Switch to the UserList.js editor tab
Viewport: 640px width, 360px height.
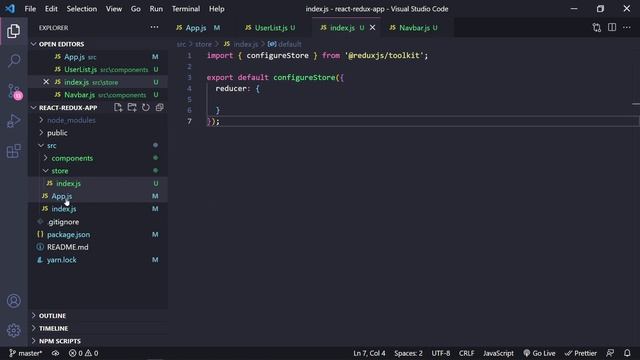click(x=270, y=28)
